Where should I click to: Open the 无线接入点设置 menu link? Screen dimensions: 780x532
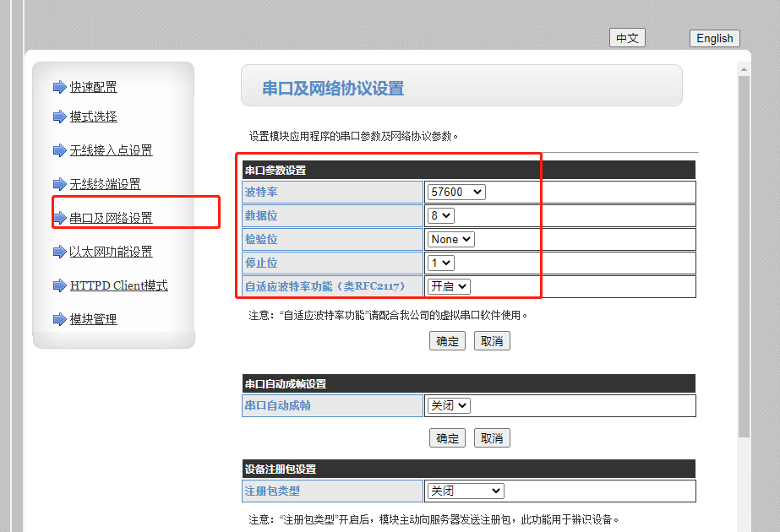coord(111,150)
